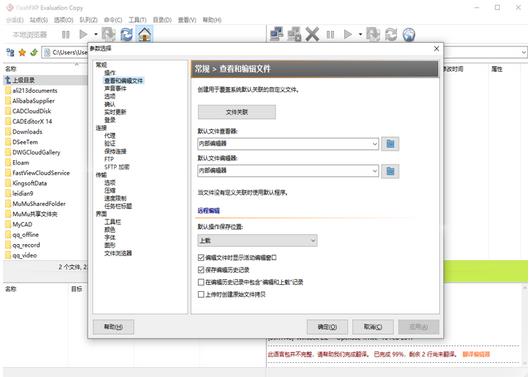This screenshot has width=530, height=377.
Task: Select the CADCloudDisk folder
Action: pos(32,111)
